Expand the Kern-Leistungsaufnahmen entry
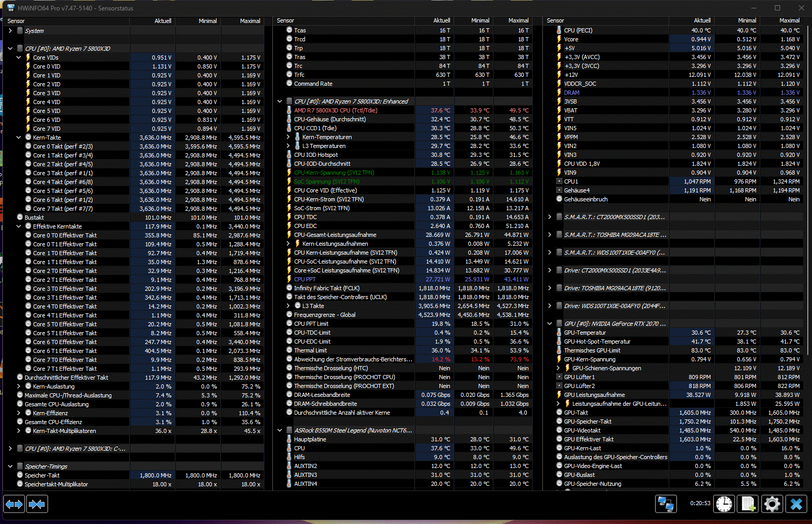 click(x=288, y=244)
